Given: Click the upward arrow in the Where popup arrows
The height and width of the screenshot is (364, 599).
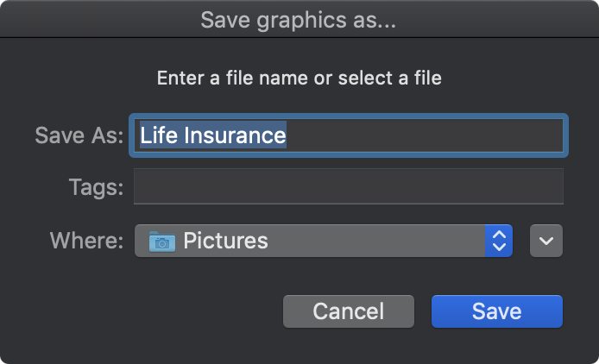Looking at the screenshot, I should click(499, 234).
